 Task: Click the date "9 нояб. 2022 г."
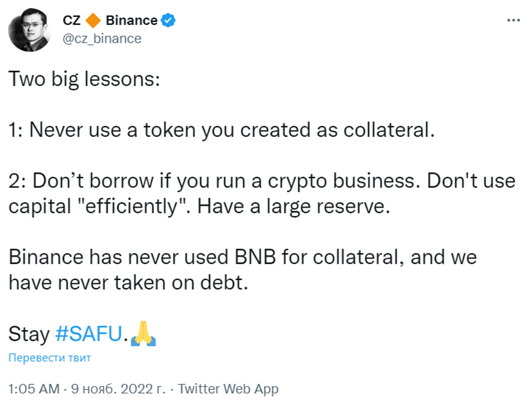click(118, 389)
